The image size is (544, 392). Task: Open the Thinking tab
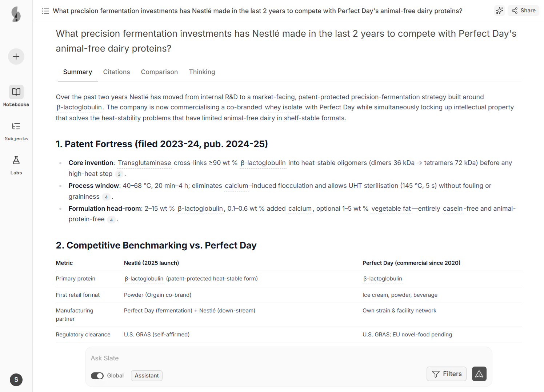[x=202, y=72]
